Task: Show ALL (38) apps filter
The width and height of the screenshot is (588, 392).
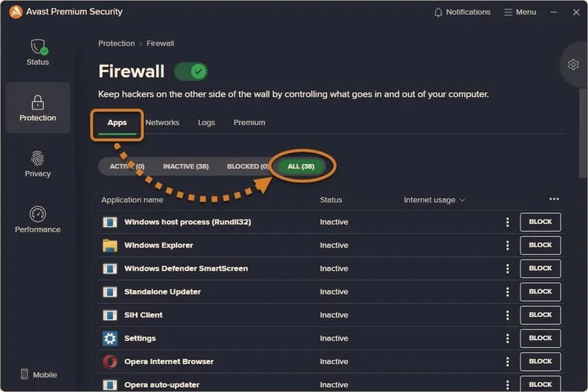Action: [x=301, y=166]
